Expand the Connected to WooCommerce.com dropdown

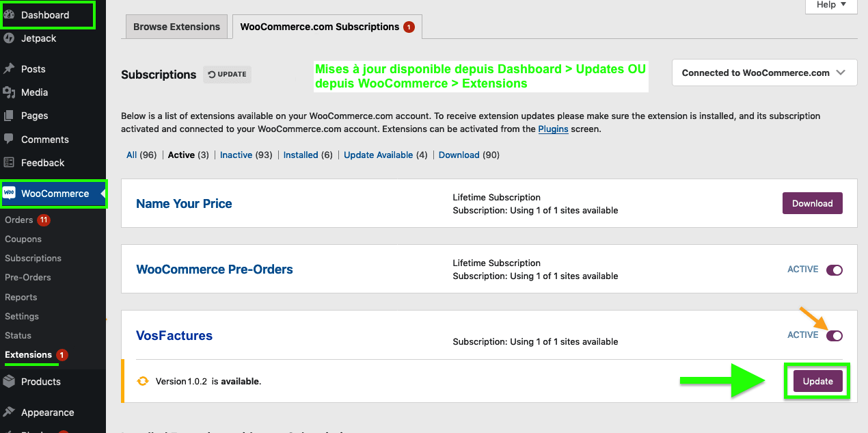pyautogui.click(x=763, y=73)
